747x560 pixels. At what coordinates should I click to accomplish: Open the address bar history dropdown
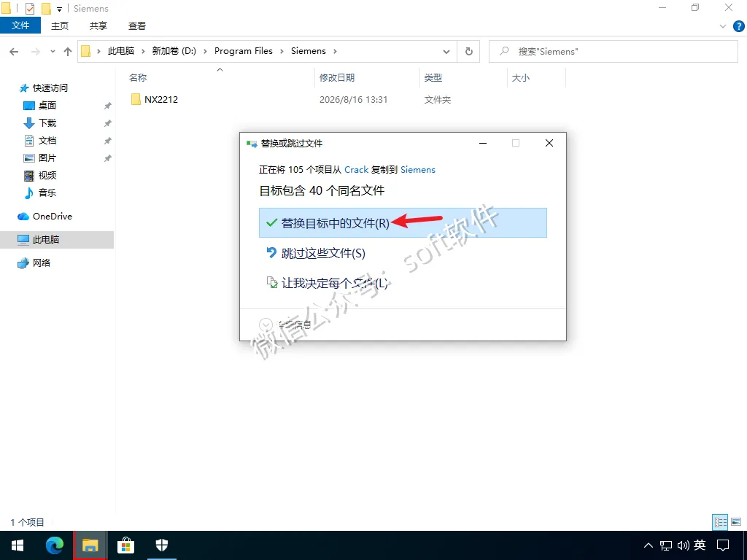tap(446, 52)
